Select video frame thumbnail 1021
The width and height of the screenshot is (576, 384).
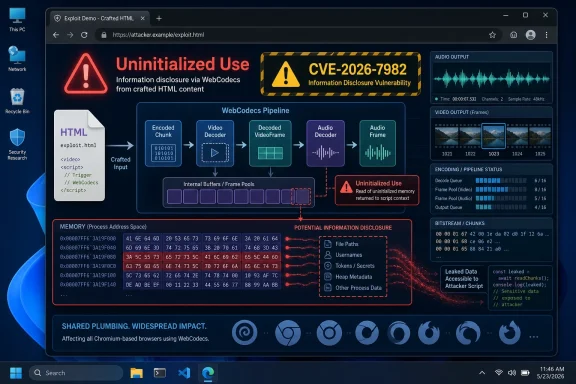tap(447, 137)
